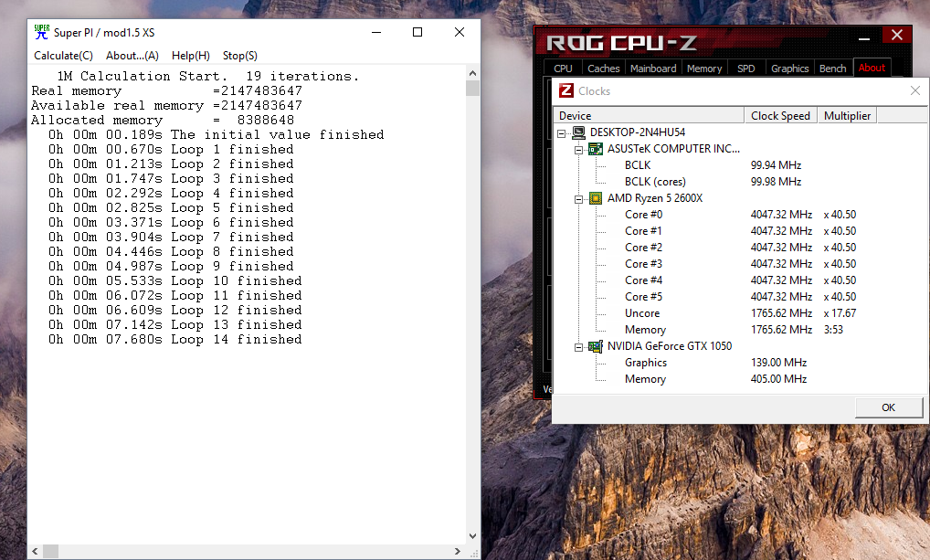Click the CPU chip icon beside AMD Ryzen
This screenshot has width=930, height=560.
596,198
